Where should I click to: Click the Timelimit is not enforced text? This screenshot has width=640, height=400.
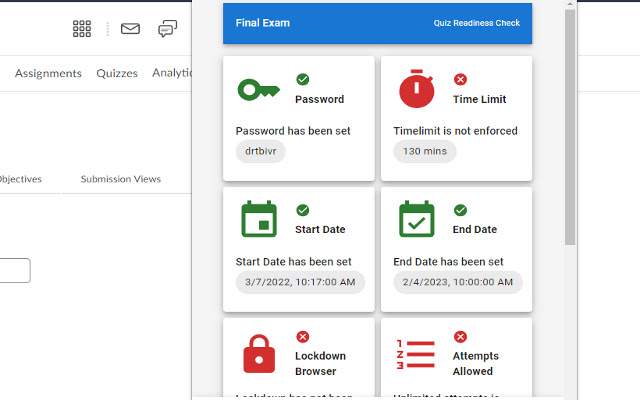455,131
